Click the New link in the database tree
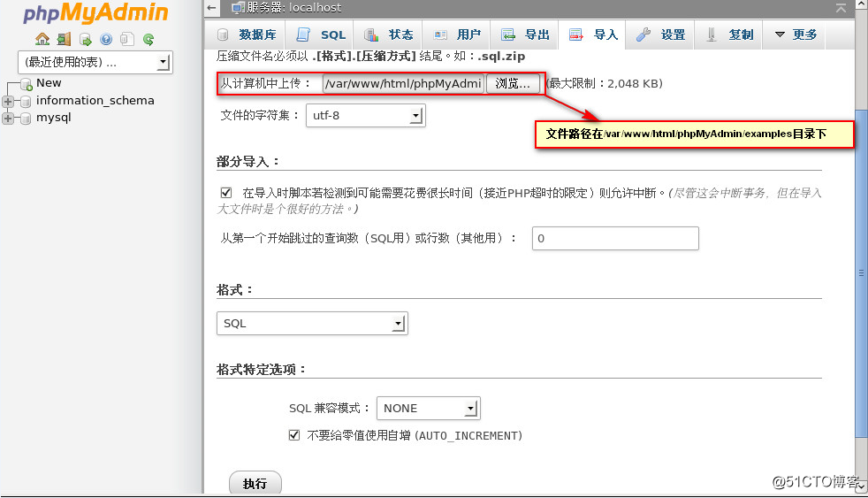The image size is (868, 498). 49,83
